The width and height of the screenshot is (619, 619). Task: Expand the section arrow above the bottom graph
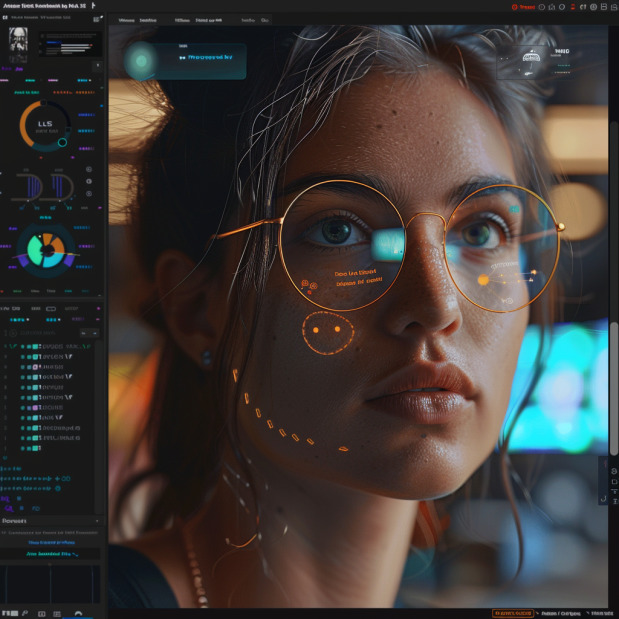click(x=97, y=521)
